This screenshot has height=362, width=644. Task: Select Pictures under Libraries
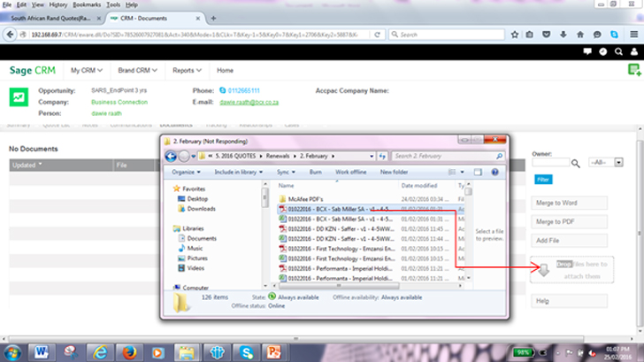pos(197,258)
